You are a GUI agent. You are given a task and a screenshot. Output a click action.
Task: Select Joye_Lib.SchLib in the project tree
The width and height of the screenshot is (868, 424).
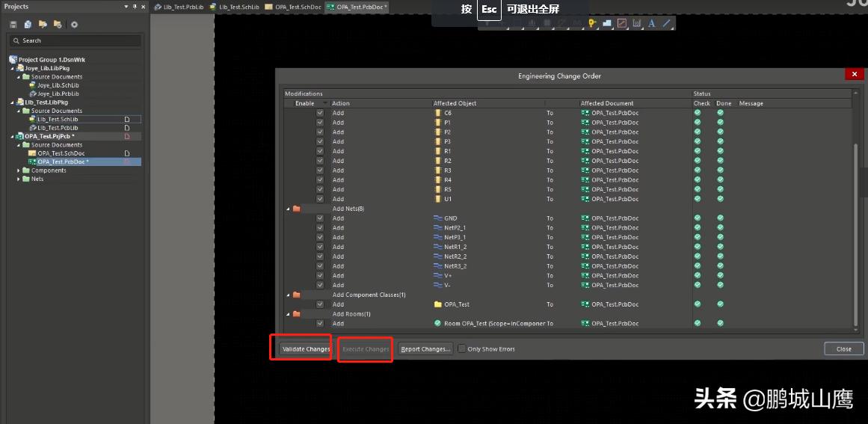click(58, 85)
